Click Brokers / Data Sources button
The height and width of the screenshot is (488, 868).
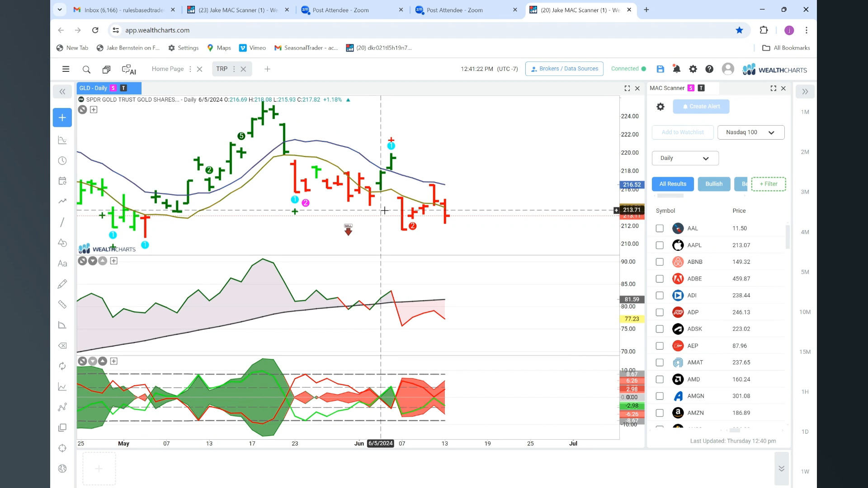click(x=564, y=69)
